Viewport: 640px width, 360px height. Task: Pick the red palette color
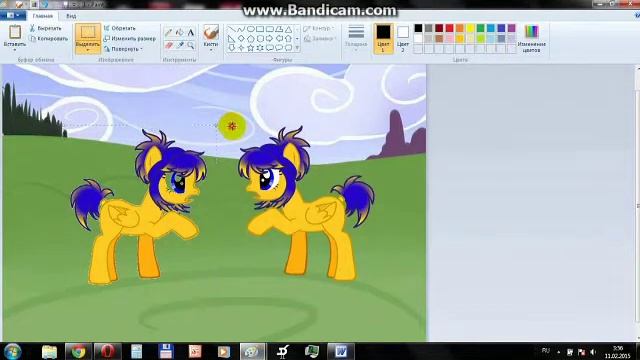click(449, 28)
